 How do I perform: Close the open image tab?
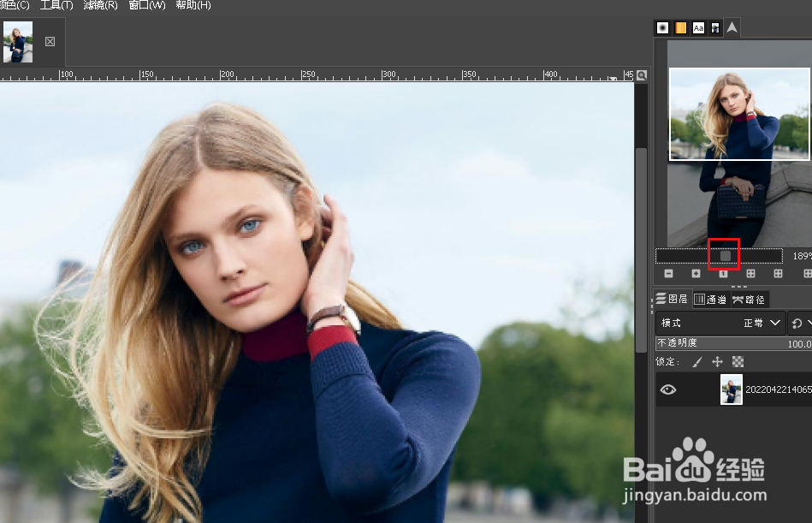(x=50, y=41)
